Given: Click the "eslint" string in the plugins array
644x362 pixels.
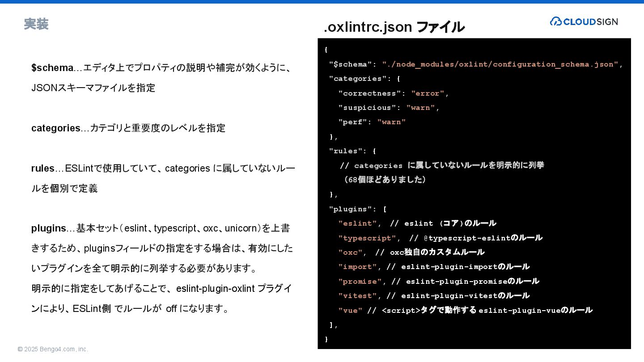Looking at the screenshot, I should (358, 223).
